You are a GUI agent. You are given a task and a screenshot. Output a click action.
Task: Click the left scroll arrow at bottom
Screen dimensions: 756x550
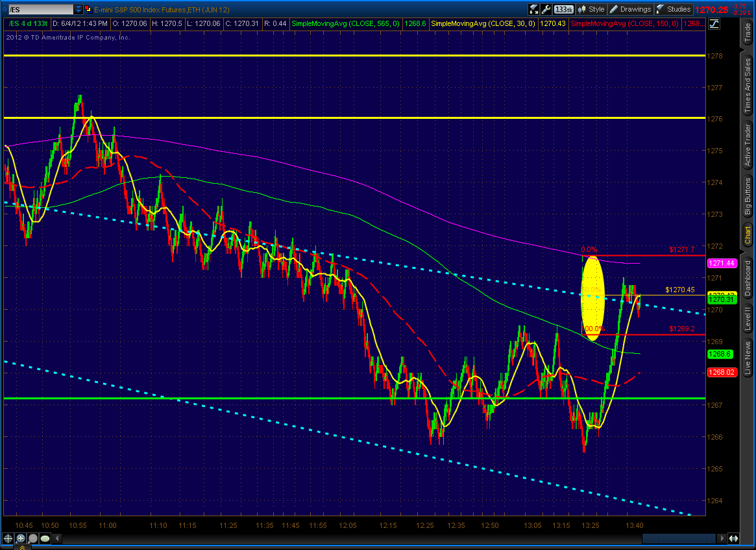click(57, 538)
